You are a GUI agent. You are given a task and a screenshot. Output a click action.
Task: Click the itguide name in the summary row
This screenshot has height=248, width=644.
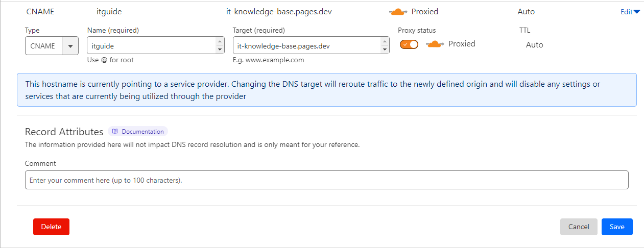tap(109, 12)
